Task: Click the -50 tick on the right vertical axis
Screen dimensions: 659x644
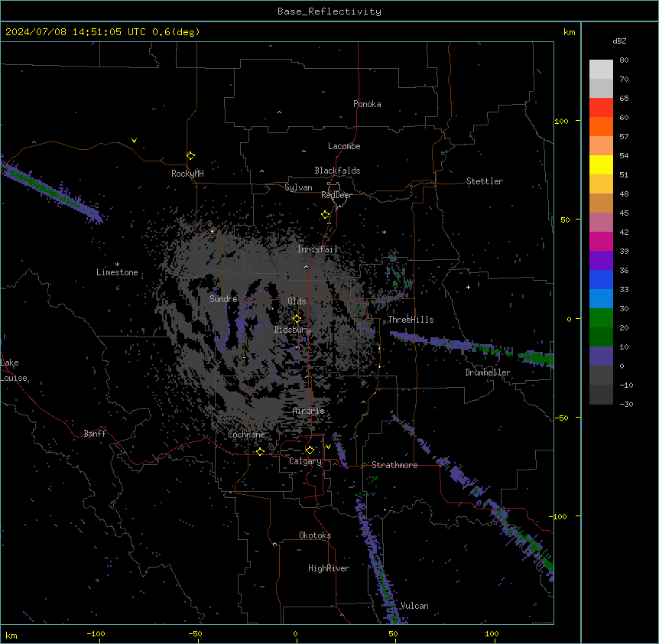Action: [561, 418]
